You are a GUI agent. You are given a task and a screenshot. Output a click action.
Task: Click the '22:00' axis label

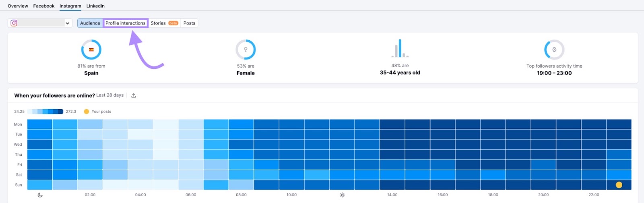pyautogui.click(x=594, y=195)
